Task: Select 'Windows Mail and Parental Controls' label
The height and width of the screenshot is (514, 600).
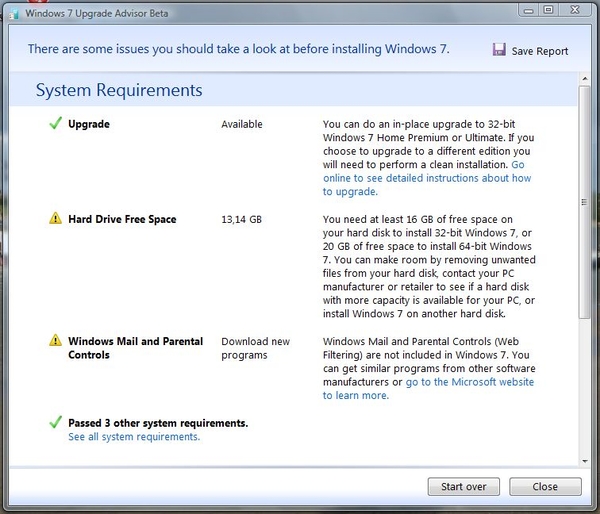Action: (135, 348)
